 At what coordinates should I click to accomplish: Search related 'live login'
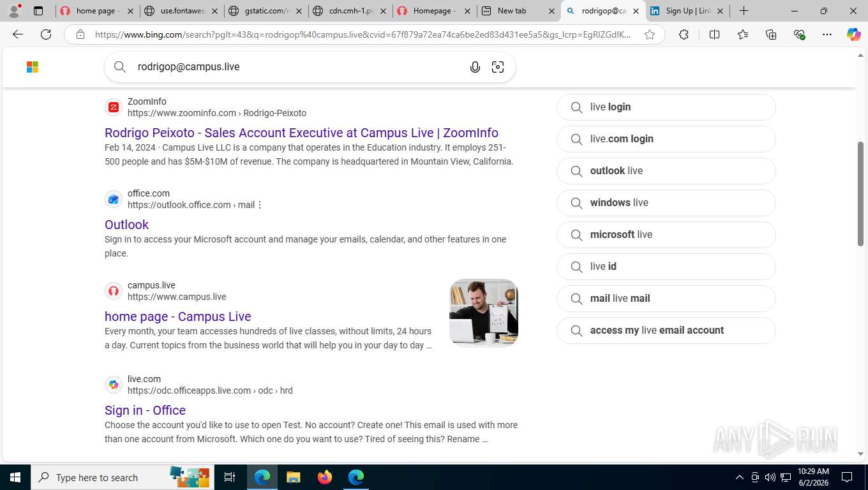click(x=666, y=107)
